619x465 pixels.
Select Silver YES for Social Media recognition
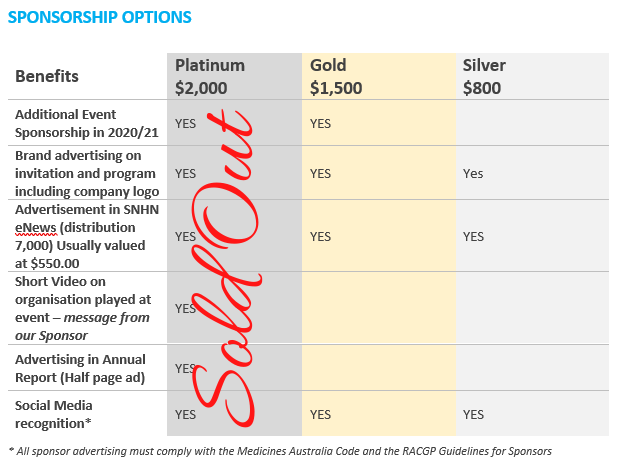[473, 414]
